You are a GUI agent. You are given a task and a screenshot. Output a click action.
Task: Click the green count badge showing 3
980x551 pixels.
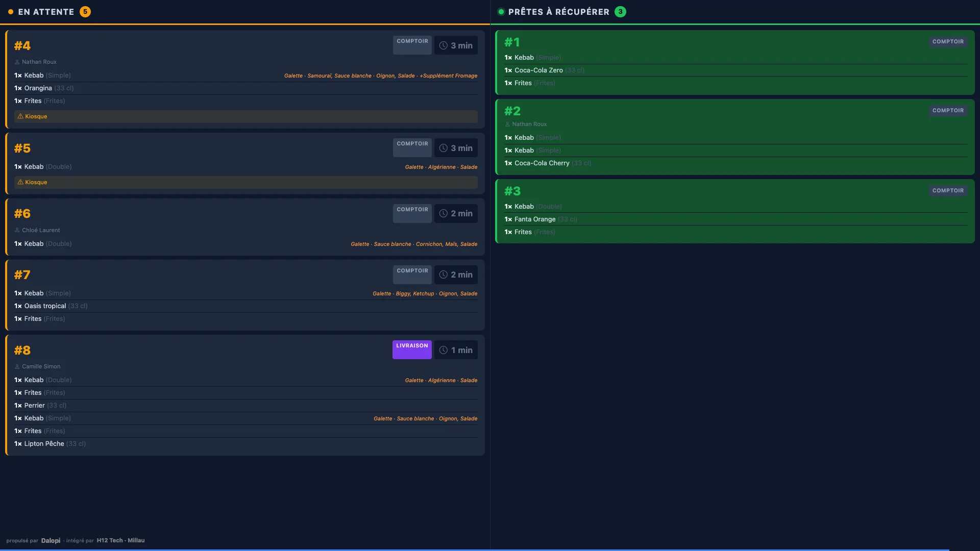click(x=620, y=12)
